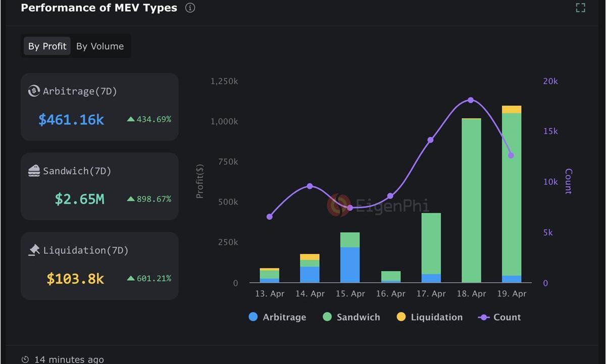The height and width of the screenshot is (364, 606).
Task: Open the Sandwich(7D) $2.65M card
Action: (99, 186)
